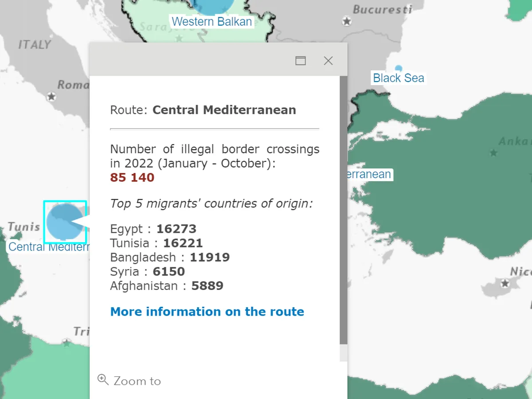Select the small Black Sea dot marker
The width and height of the screenshot is (532, 399).
(399, 68)
